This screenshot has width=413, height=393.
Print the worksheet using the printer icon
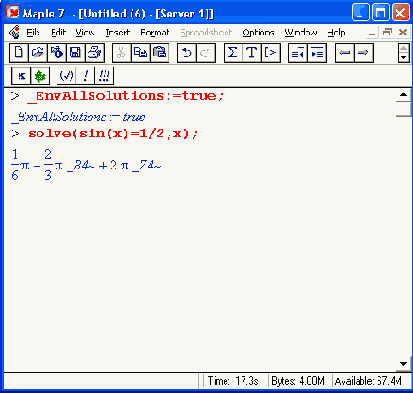[95, 53]
